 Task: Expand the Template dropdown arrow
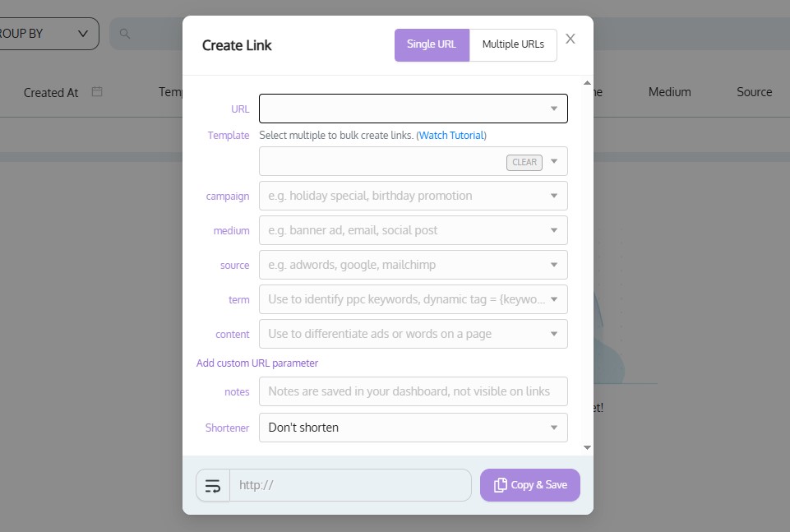[554, 161]
